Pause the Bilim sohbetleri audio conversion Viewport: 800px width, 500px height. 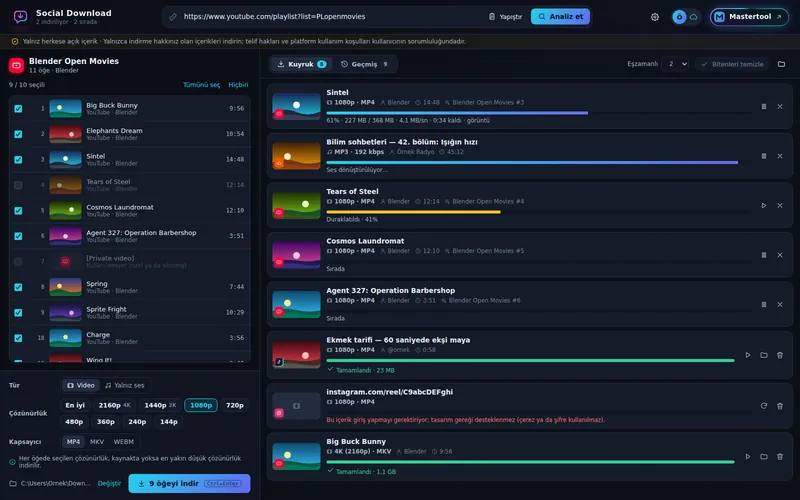pyautogui.click(x=764, y=156)
